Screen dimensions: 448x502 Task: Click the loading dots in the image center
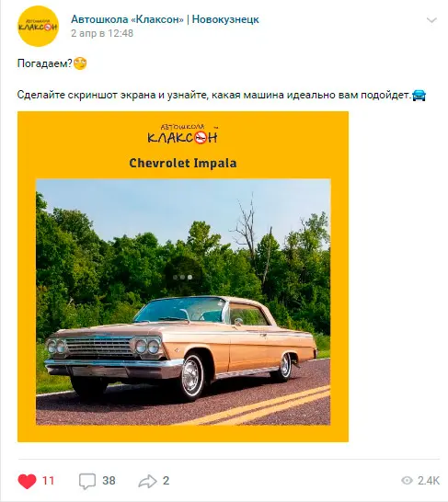(x=182, y=278)
